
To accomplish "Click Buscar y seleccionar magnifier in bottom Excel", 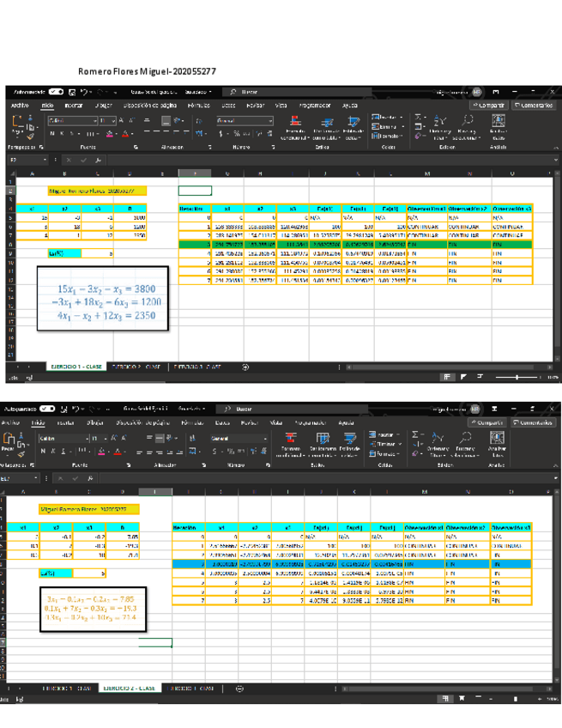I will tap(468, 440).
